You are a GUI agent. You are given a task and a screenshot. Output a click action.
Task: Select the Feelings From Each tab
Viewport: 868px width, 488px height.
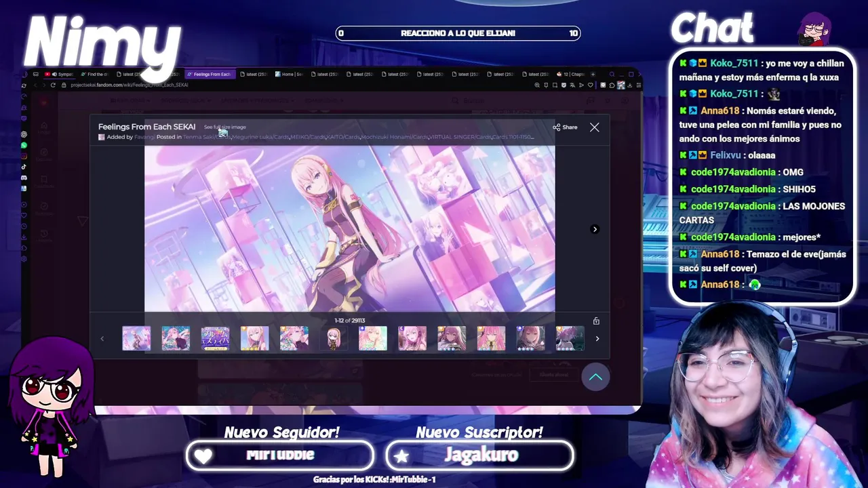[209, 74]
